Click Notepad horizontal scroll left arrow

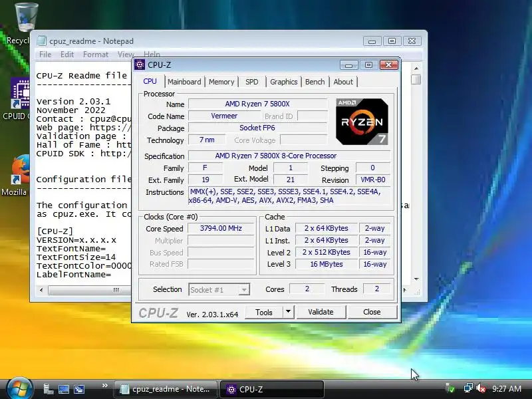pyautogui.click(x=41, y=290)
